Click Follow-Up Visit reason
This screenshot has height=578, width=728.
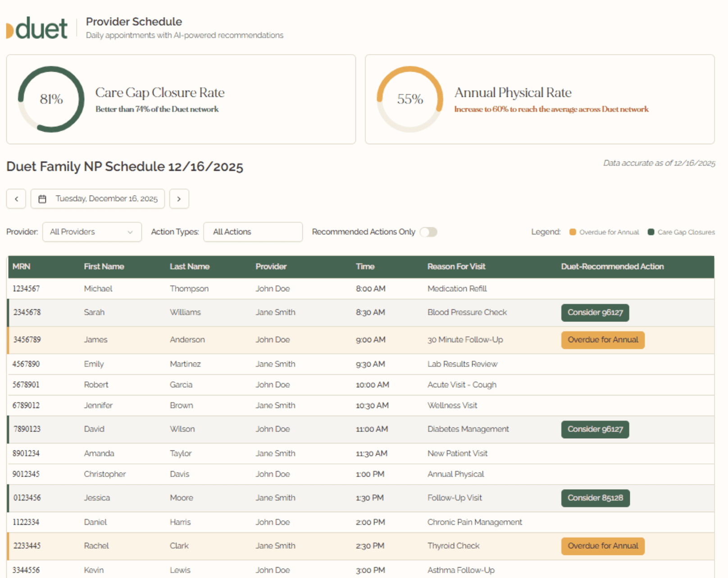[455, 498]
